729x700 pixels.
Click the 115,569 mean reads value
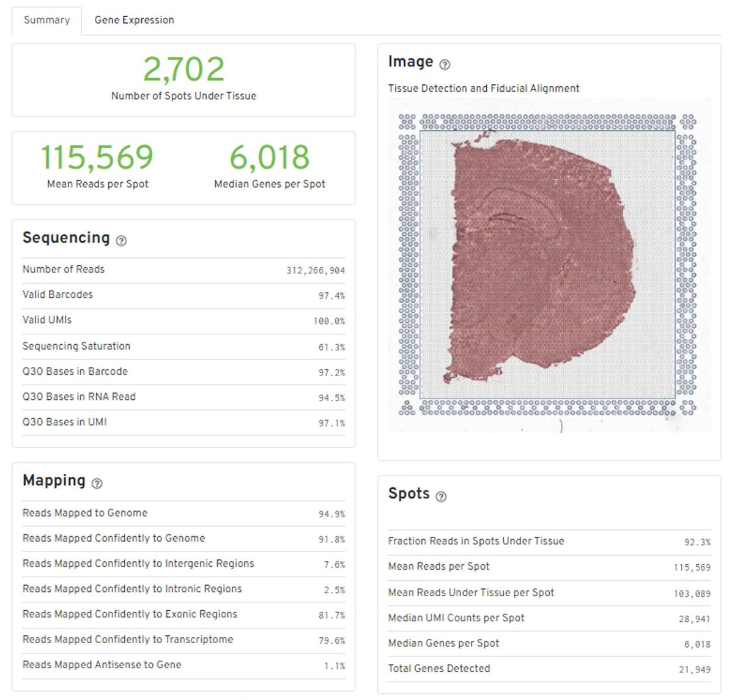pos(98,157)
